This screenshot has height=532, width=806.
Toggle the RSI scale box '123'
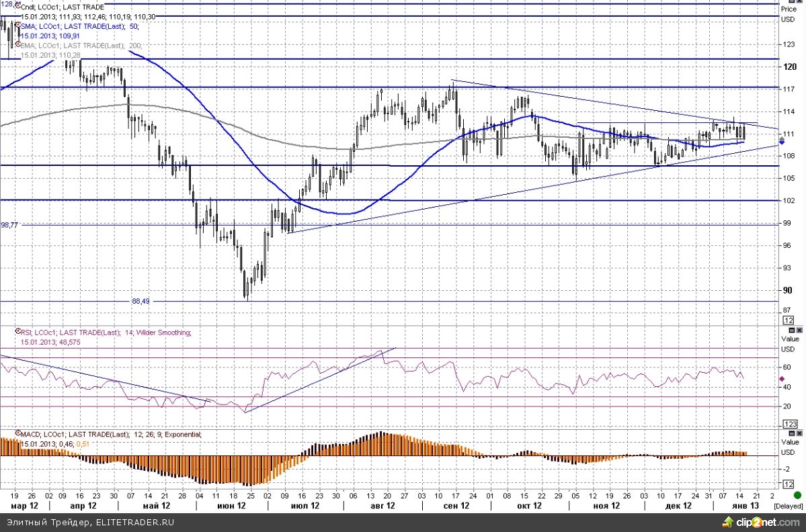790,425
